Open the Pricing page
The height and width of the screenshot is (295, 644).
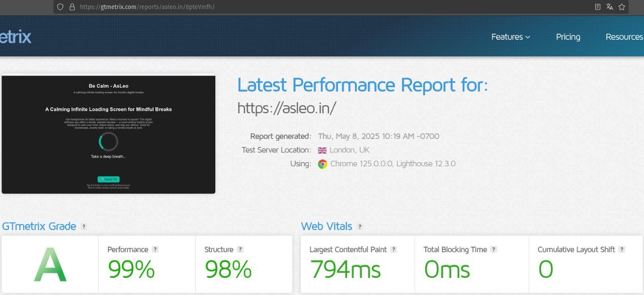pyautogui.click(x=568, y=37)
